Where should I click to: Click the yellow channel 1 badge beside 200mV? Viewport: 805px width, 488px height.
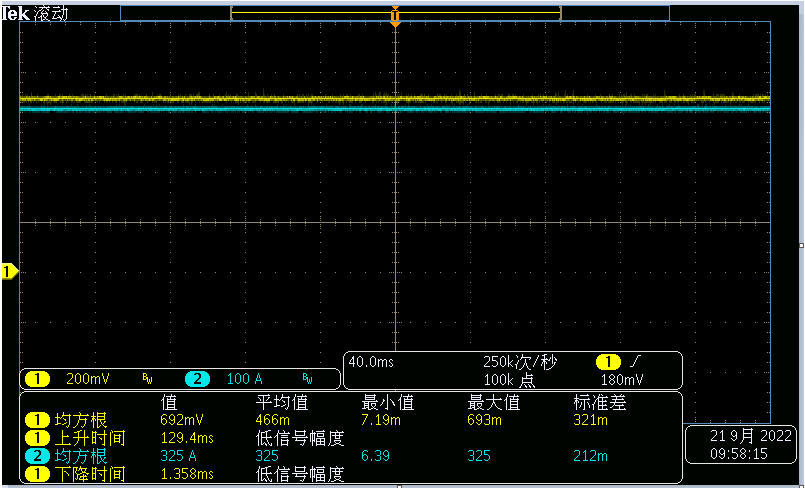pyautogui.click(x=37, y=379)
